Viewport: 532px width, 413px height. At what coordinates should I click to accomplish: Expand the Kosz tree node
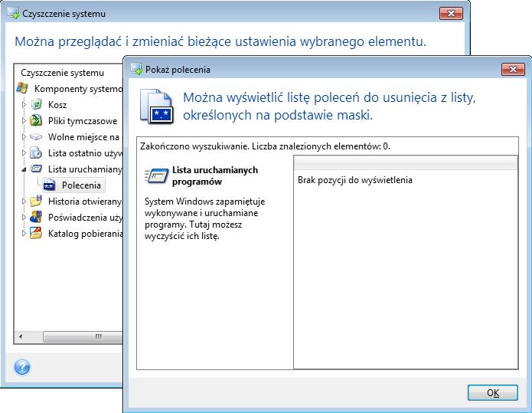tap(24, 104)
